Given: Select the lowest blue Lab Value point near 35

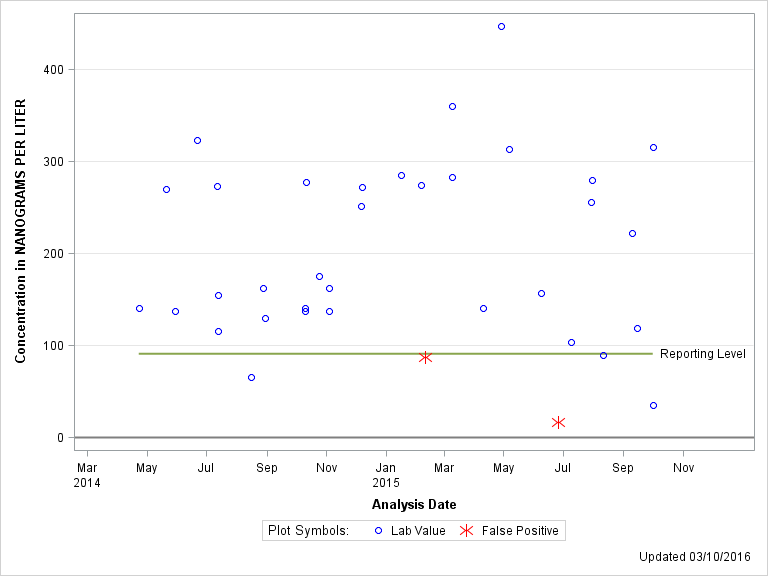Looking at the screenshot, I should pos(653,406).
